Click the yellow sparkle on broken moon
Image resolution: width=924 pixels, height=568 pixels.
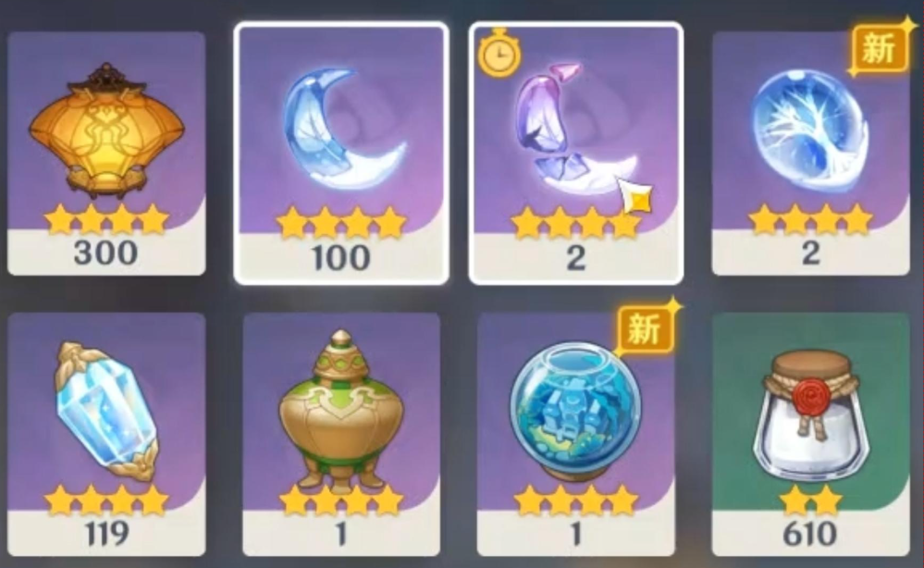click(635, 195)
